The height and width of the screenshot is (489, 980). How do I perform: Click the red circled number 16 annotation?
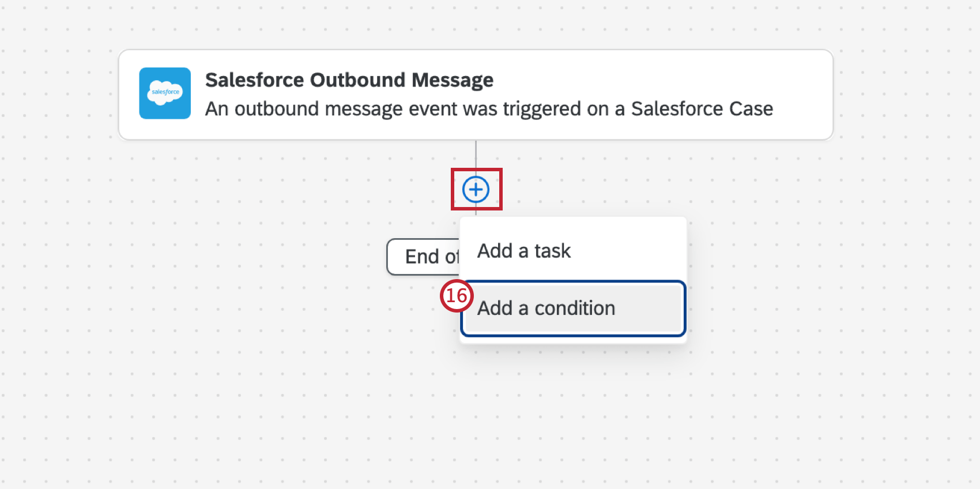(457, 295)
